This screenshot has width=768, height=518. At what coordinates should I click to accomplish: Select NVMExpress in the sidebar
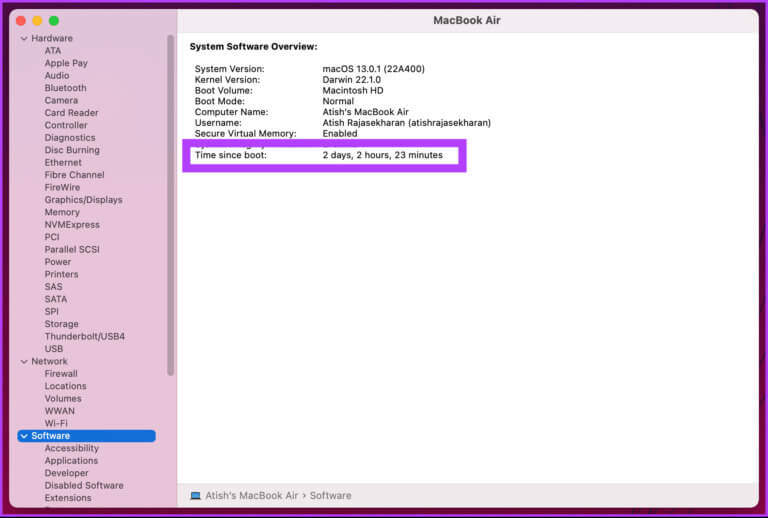(72, 224)
